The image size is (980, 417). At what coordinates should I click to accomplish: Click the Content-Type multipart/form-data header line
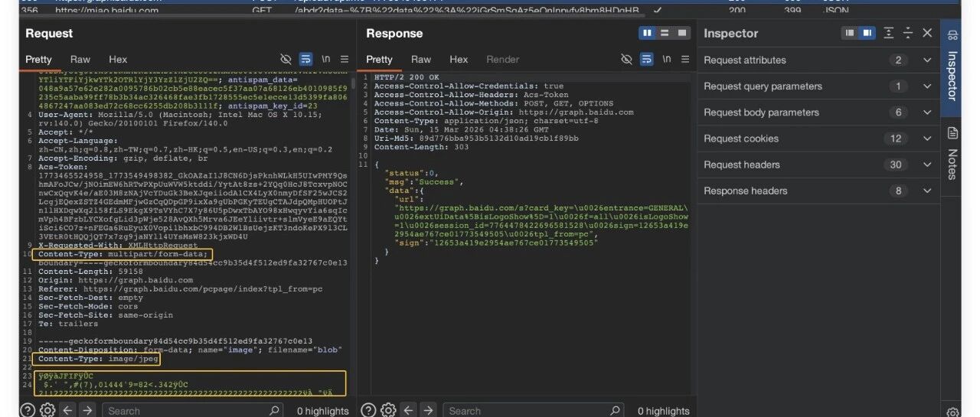[x=123, y=254]
